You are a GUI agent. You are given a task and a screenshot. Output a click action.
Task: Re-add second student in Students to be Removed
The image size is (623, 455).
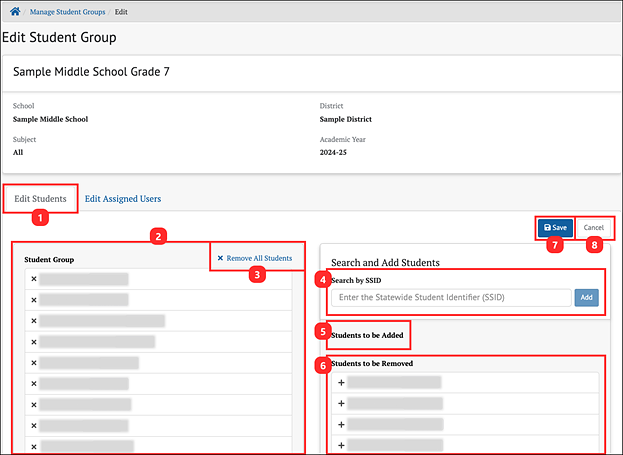coord(341,403)
